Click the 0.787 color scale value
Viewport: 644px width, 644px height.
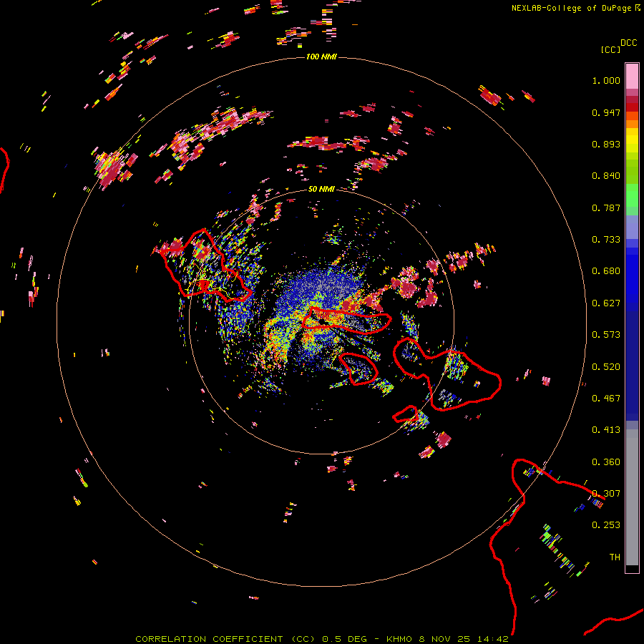pyautogui.click(x=606, y=208)
